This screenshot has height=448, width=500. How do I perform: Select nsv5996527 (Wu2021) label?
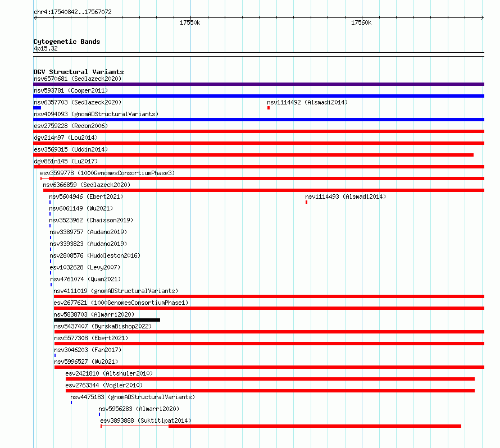86,362
